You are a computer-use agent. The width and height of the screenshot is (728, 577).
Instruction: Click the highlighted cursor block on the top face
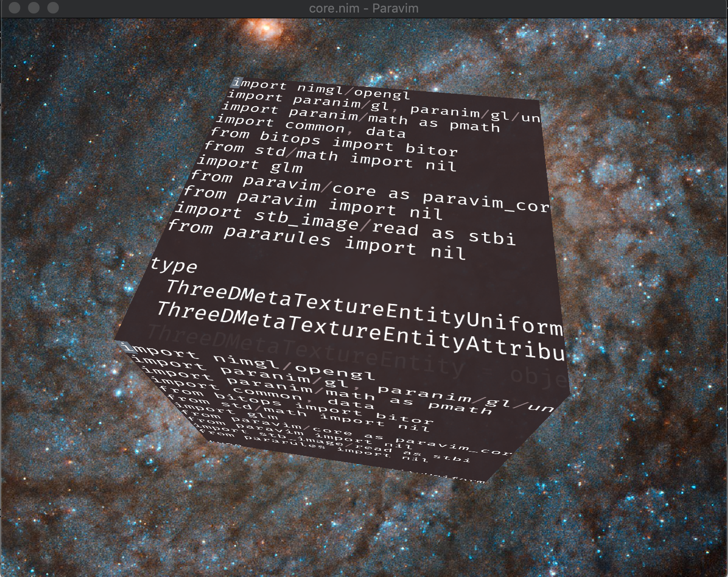coord(236,82)
